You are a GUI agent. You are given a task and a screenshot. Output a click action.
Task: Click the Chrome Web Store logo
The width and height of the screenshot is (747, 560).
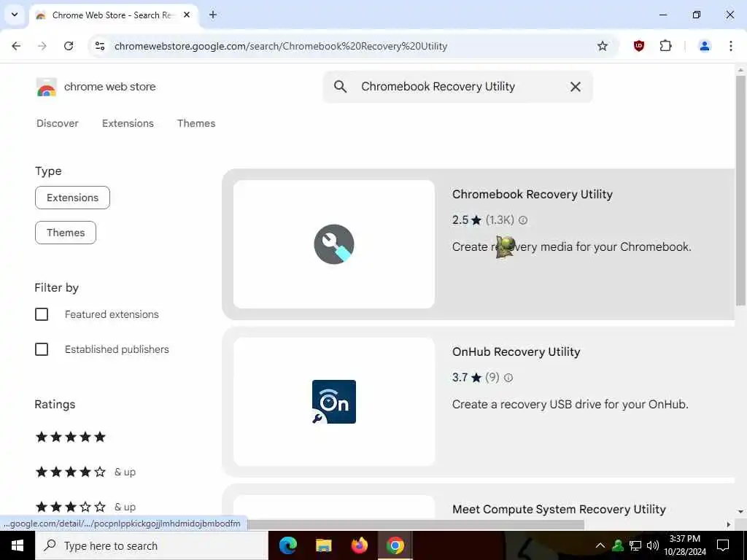[46, 87]
